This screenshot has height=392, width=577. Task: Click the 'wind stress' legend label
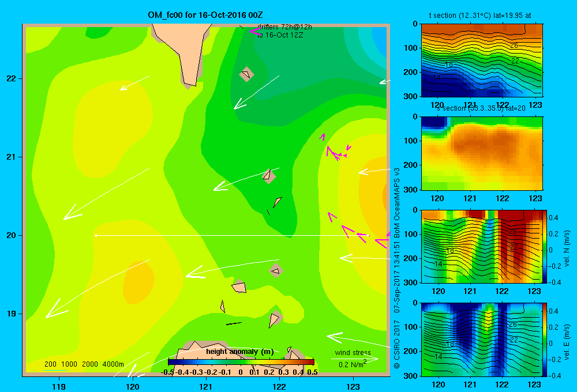click(353, 352)
